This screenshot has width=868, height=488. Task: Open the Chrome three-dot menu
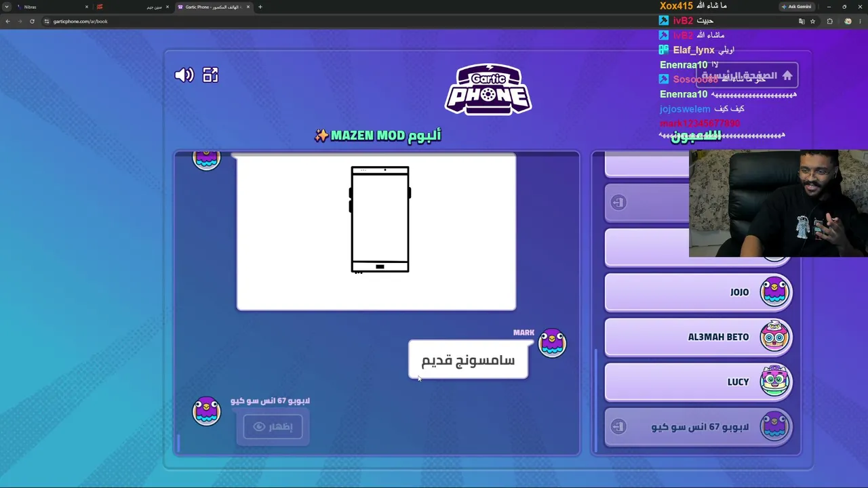coord(860,21)
